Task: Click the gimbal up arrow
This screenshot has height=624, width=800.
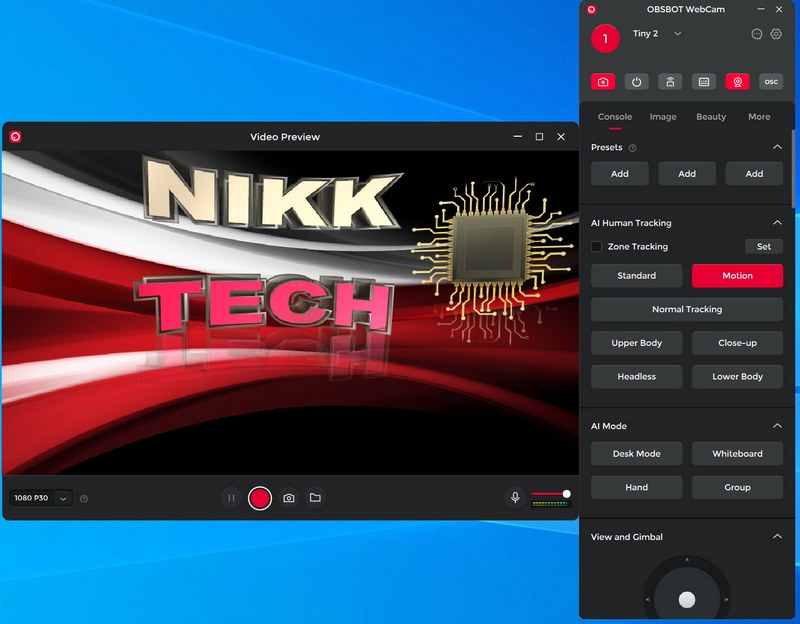Action: point(687,560)
